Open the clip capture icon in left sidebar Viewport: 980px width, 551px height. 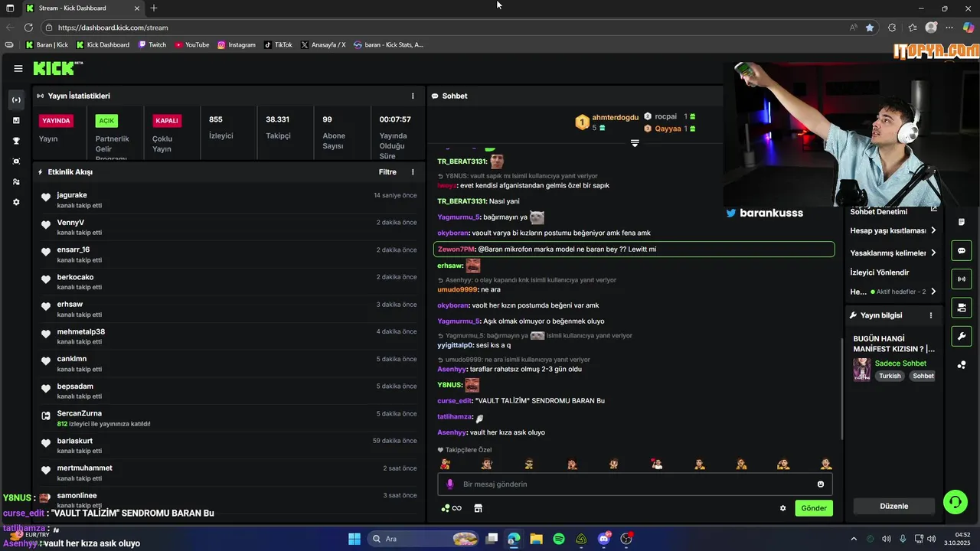pos(16,161)
